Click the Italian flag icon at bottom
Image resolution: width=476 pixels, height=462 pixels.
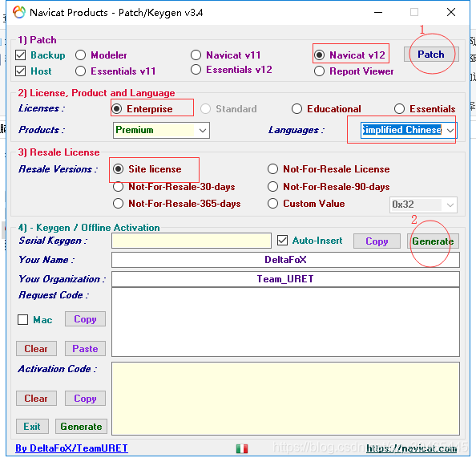[242, 448]
